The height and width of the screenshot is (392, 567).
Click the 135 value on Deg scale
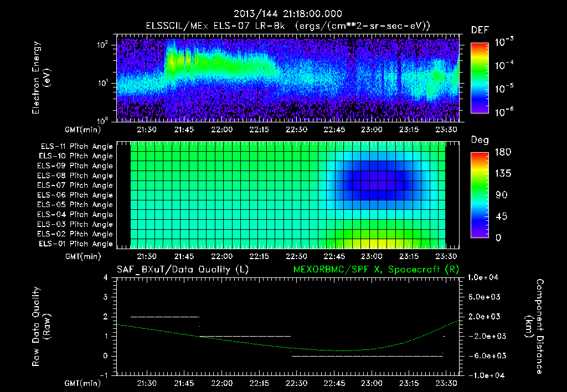(x=503, y=174)
